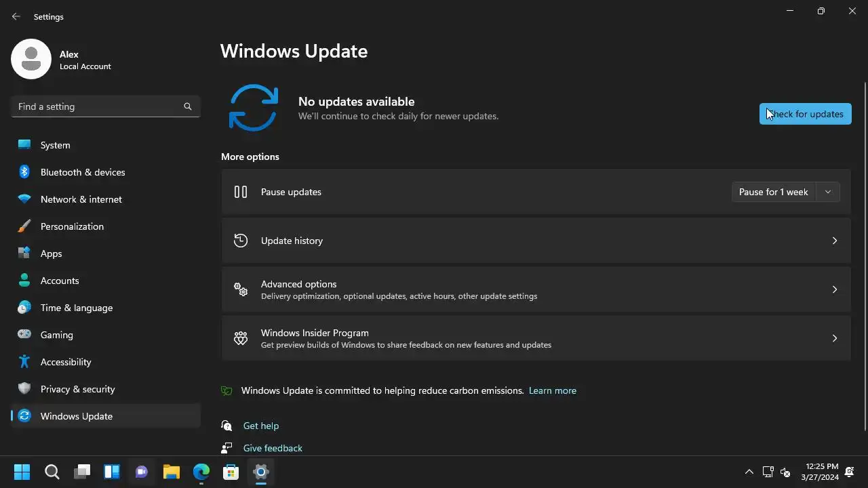Open System settings category
This screenshot has height=488, width=868.
point(106,145)
